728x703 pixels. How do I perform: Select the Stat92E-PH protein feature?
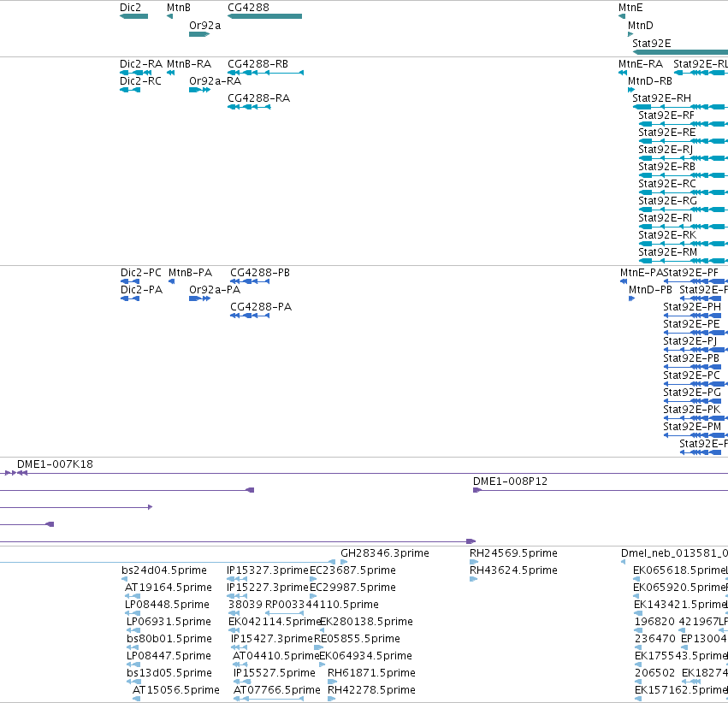point(692,316)
